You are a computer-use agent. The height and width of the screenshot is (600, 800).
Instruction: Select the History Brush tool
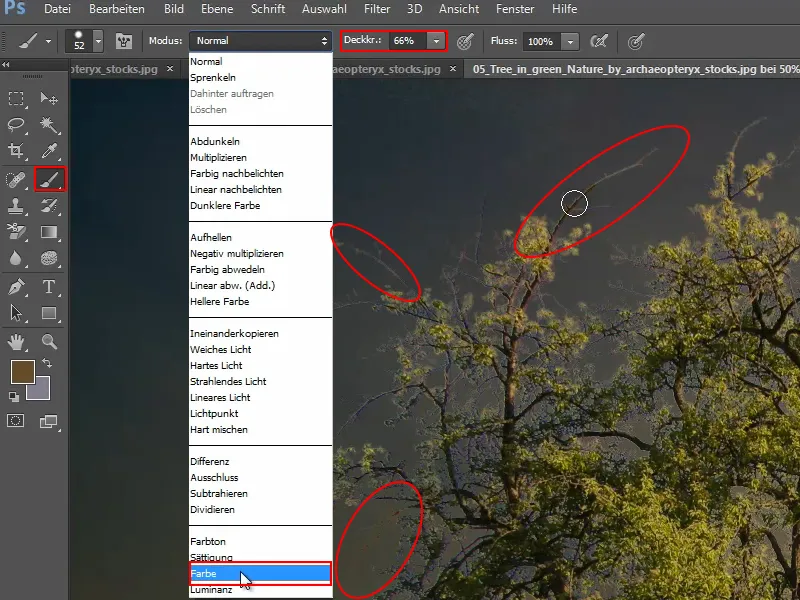point(49,206)
